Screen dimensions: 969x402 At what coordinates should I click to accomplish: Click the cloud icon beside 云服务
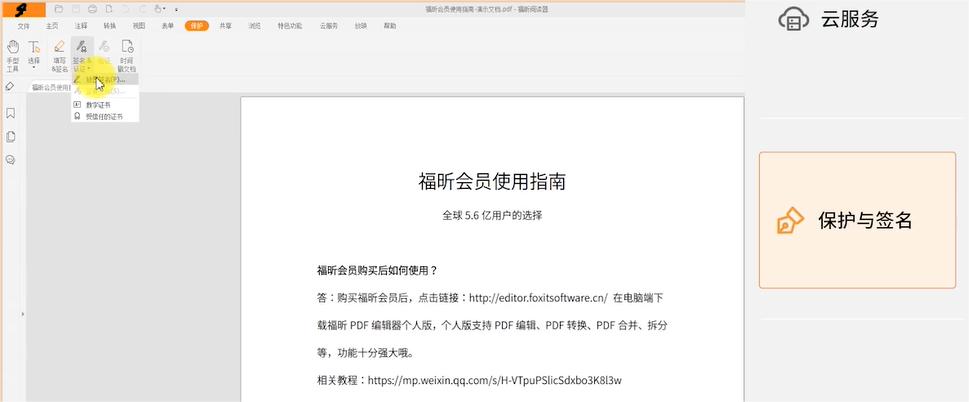coord(793,19)
